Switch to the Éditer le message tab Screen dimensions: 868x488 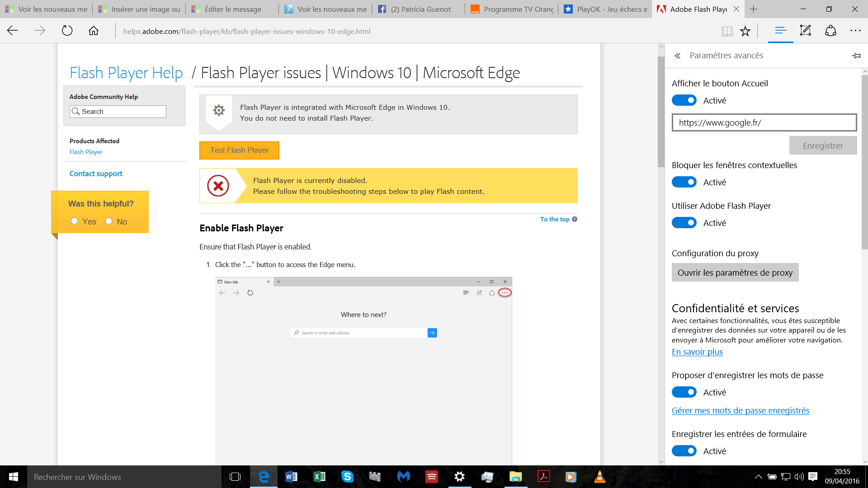[x=232, y=9]
